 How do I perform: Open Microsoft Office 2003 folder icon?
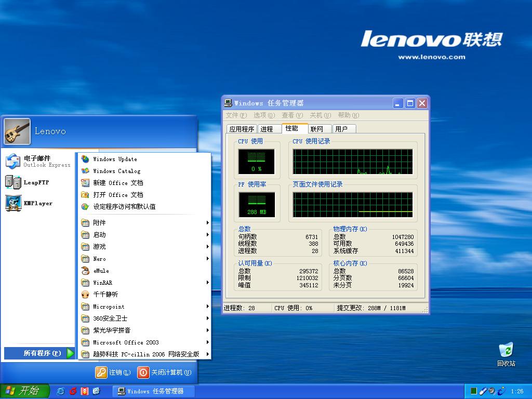click(85, 342)
